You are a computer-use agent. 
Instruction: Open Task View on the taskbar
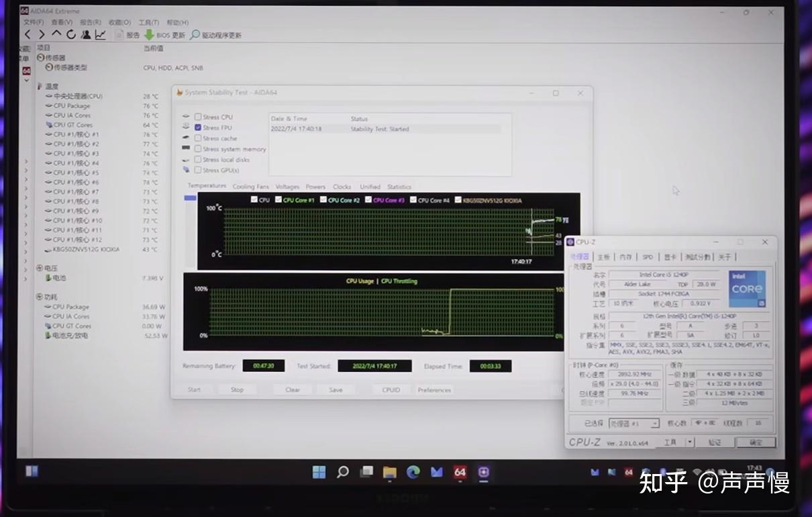tap(366, 472)
